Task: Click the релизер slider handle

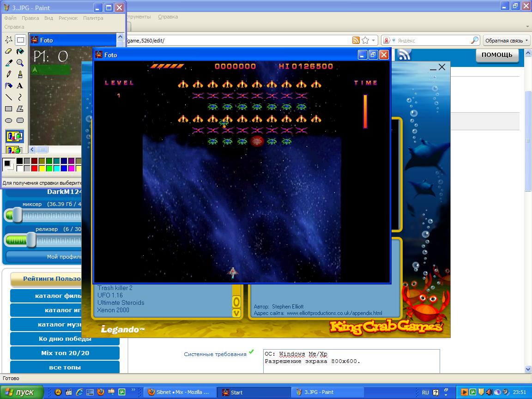Action: pos(31,240)
